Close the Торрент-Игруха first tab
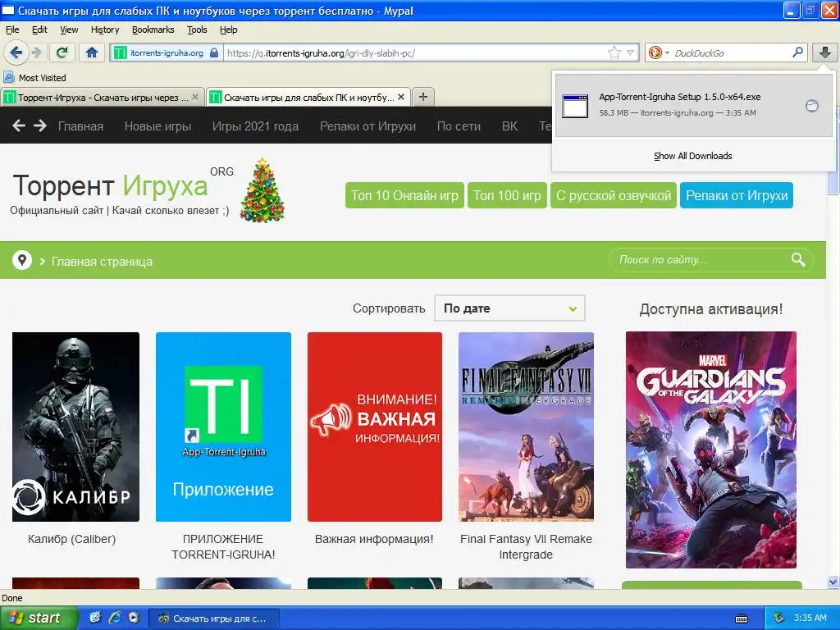Screen dimensions: 840x630 (195, 97)
